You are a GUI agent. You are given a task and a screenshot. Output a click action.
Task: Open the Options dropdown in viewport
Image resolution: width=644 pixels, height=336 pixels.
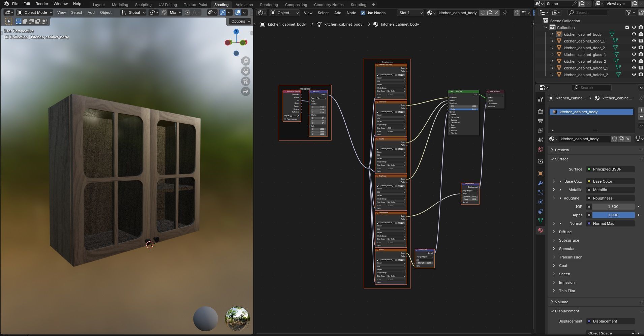240,21
